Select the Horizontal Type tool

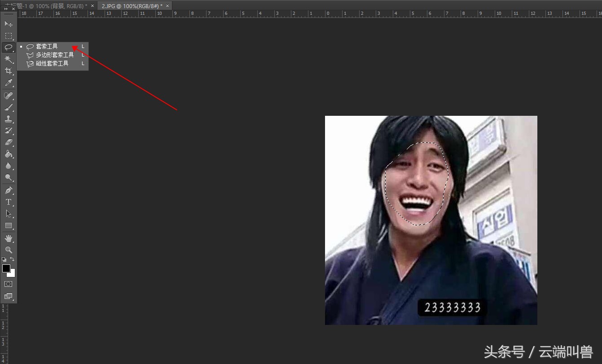tap(8, 202)
